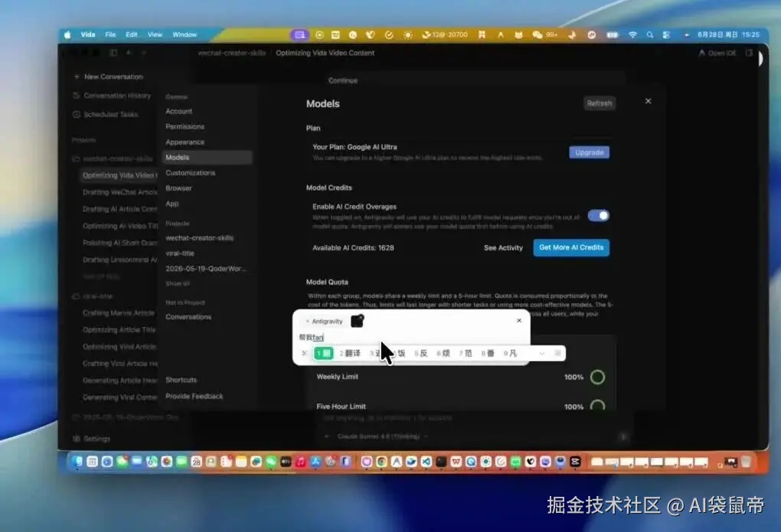The width and height of the screenshot is (781, 532).
Task: Open the File menu
Action: pyautogui.click(x=110, y=34)
